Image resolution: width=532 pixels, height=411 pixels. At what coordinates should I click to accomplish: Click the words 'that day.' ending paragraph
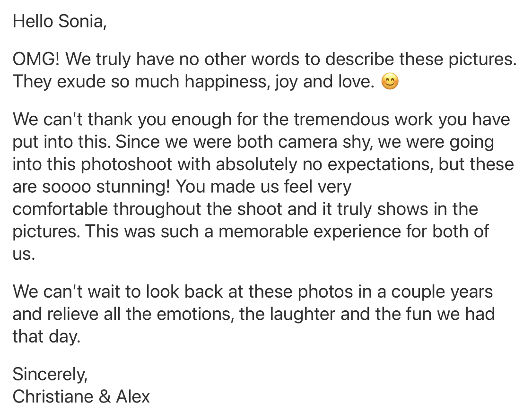point(46,336)
